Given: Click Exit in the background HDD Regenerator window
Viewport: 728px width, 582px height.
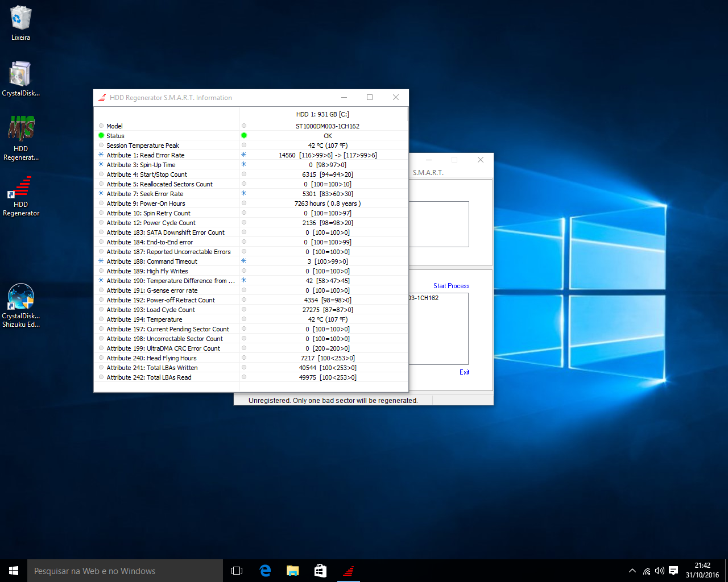Looking at the screenshot, I should tap(464, 372).
